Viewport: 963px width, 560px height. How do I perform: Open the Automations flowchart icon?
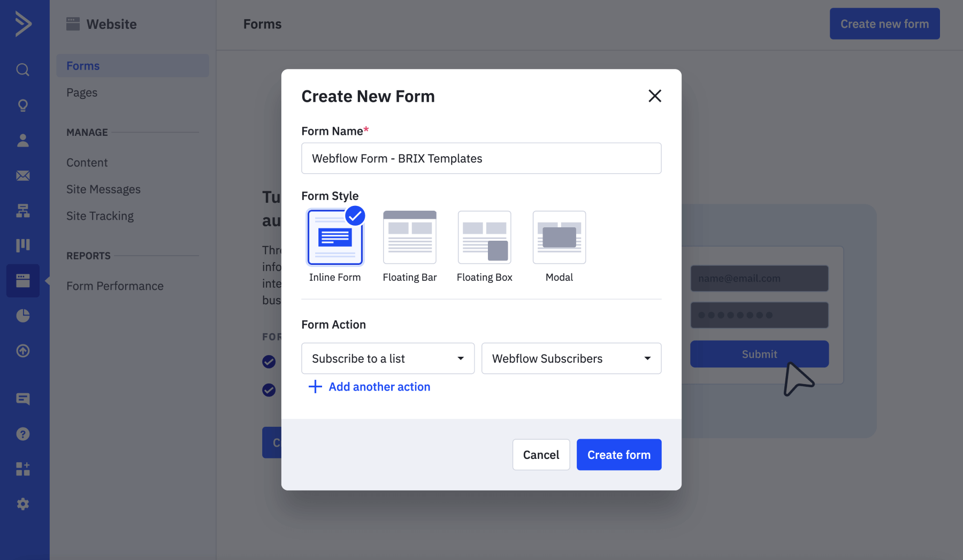tap(23, 211)
